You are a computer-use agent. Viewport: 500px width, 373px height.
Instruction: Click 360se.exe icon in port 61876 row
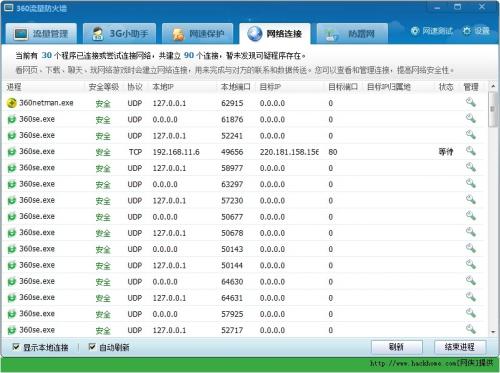coord(12,119)
